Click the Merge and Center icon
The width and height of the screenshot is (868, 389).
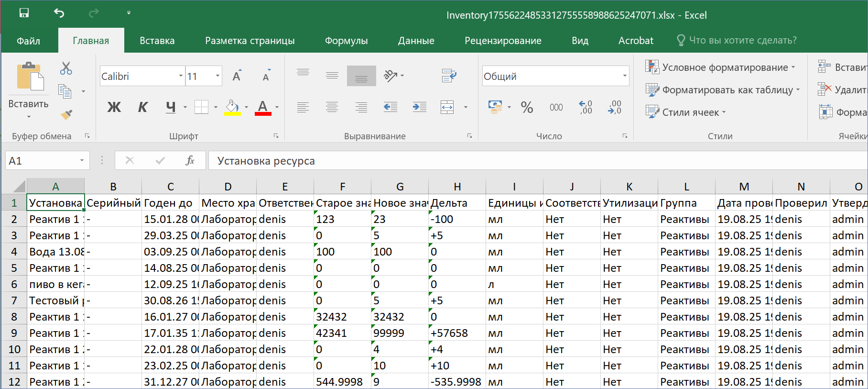click(x=447, y=107)
